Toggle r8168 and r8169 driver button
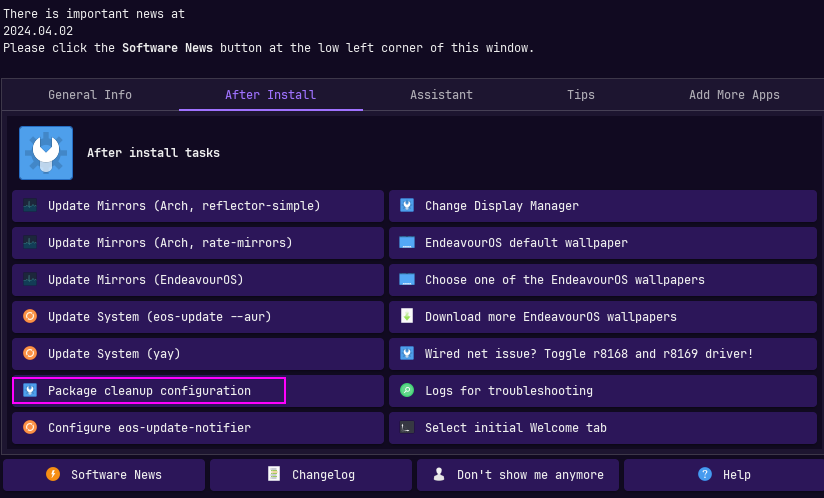 click(x=603, y=354)
